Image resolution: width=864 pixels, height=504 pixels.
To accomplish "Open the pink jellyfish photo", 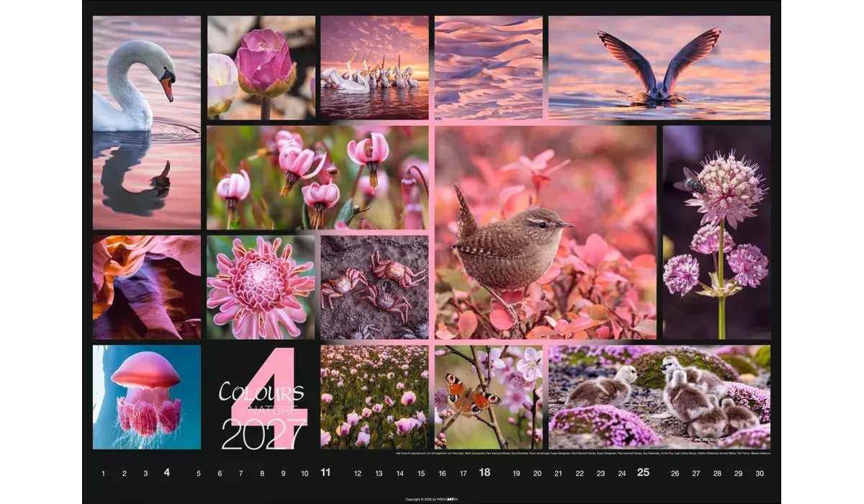I will coord(147,397).
